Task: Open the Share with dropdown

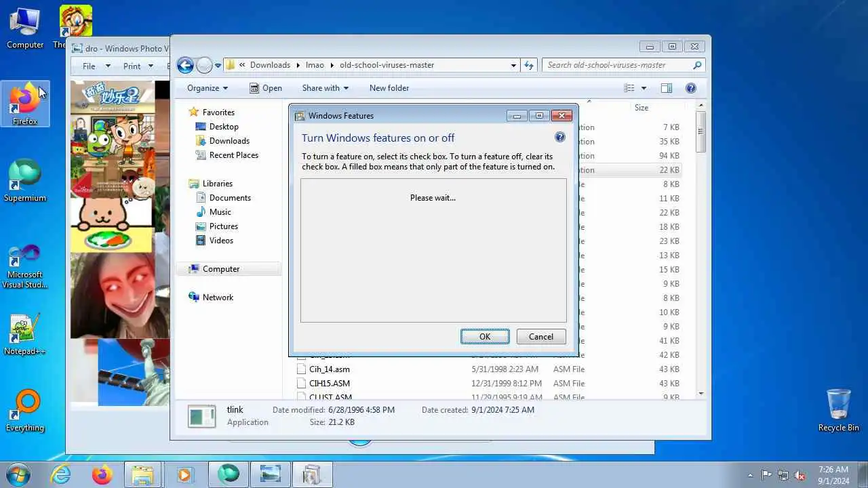Action: pyautogui.click(x=325, y=88)
